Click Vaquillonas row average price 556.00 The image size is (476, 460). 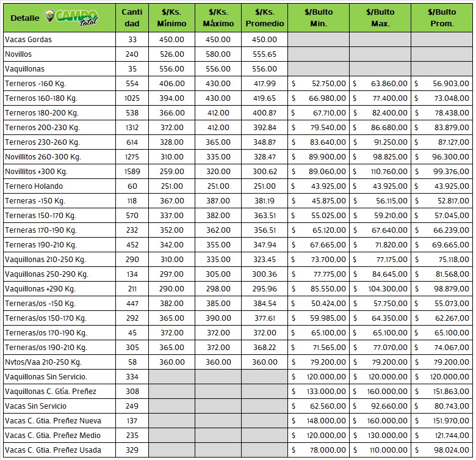pyautogui.click(x=264, y=69)
